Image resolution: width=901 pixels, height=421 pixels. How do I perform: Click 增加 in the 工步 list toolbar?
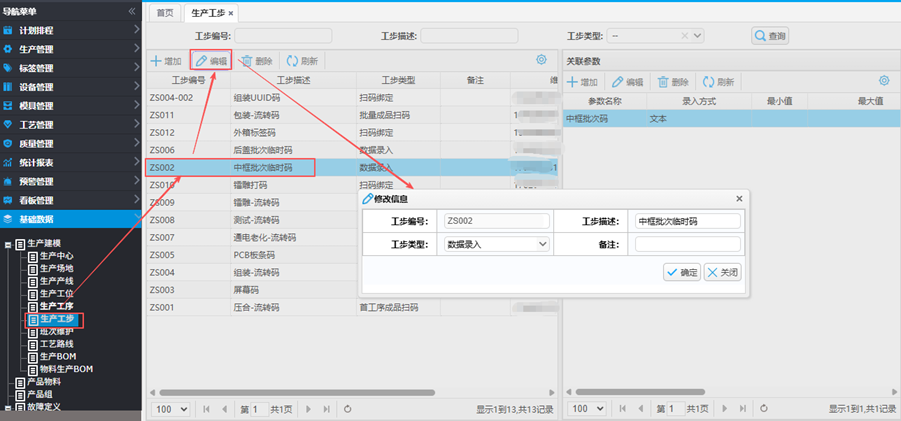pyautogui.click(x=166, y=61)
